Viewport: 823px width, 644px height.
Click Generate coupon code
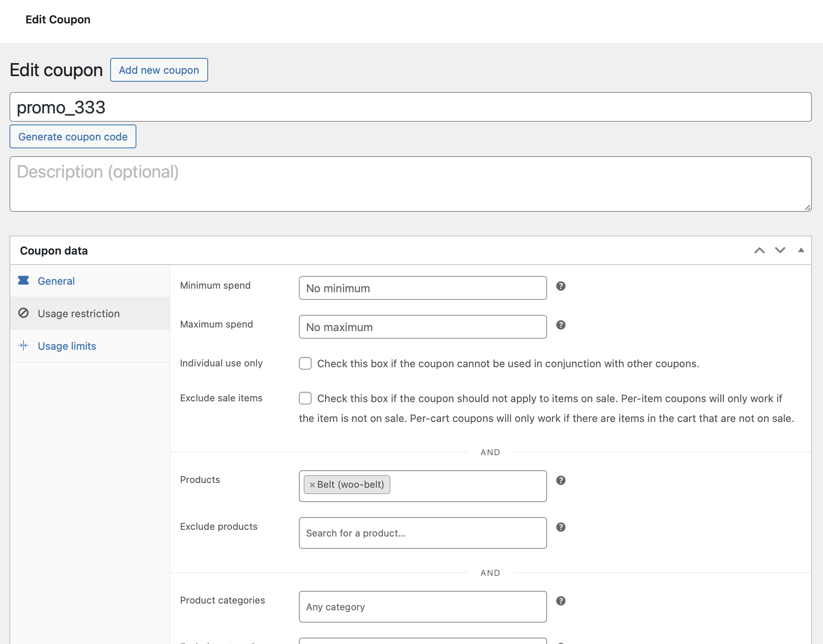point(73,136)
